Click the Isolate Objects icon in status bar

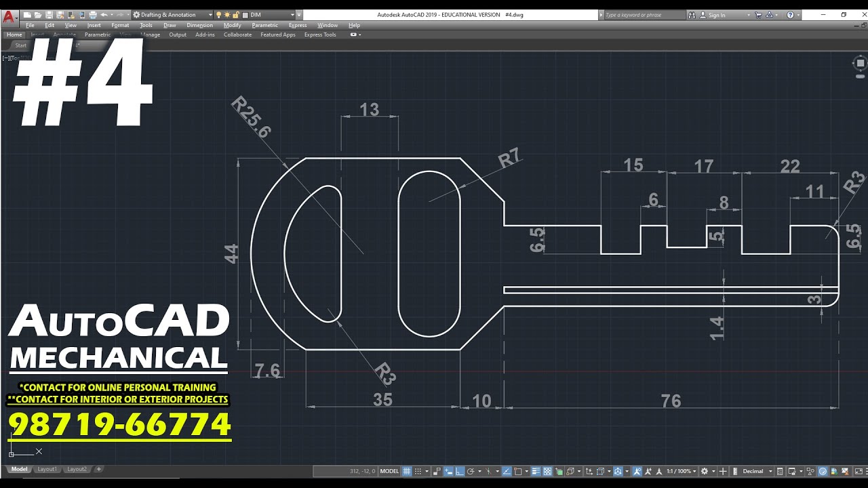[811, 471]
